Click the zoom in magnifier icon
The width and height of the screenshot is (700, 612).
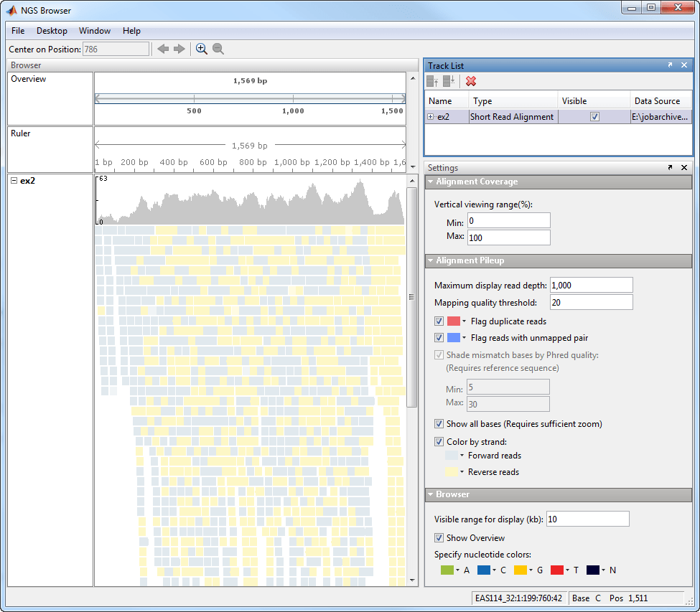click(x=201, y=49)
